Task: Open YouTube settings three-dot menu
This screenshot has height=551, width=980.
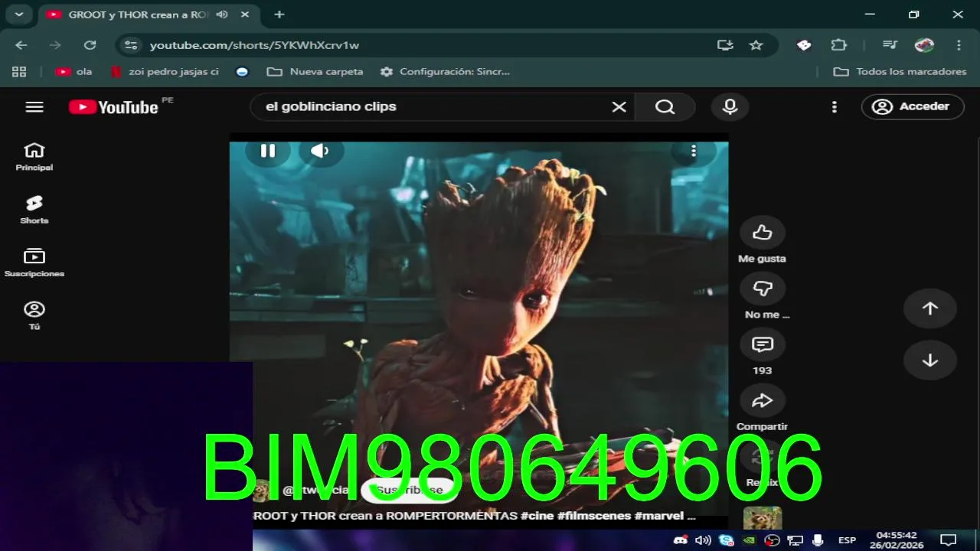Action: coord(835,107)
